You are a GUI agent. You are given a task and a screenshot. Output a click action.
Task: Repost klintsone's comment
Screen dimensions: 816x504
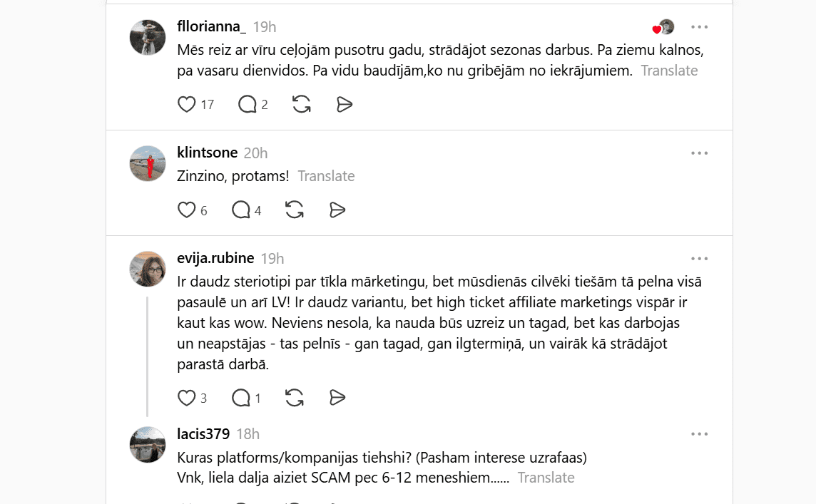coord(295,210)
